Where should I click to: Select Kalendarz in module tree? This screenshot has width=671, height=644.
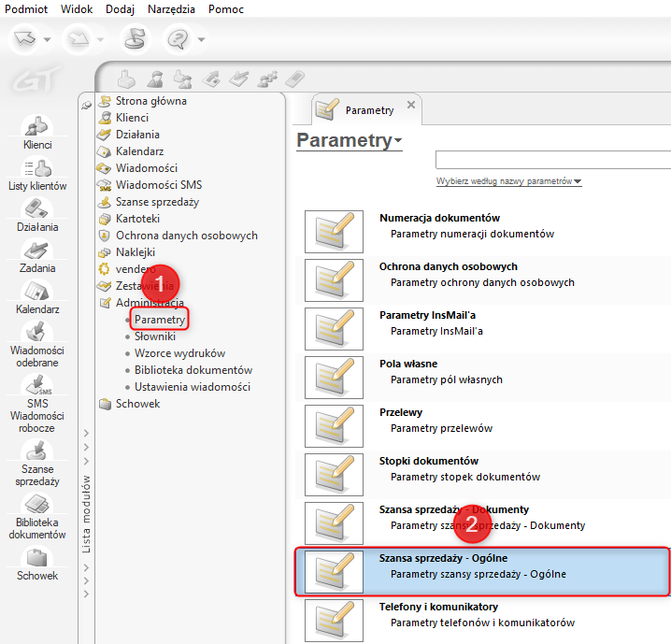139,151
